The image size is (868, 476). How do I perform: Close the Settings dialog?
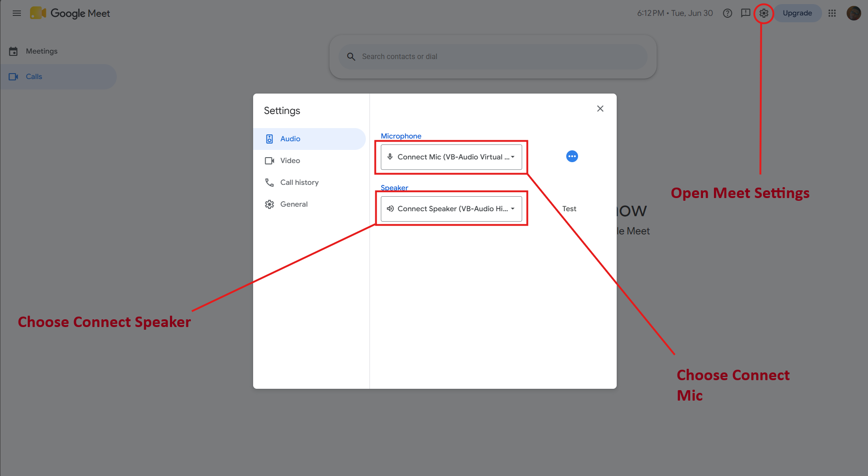click(600, 109)
